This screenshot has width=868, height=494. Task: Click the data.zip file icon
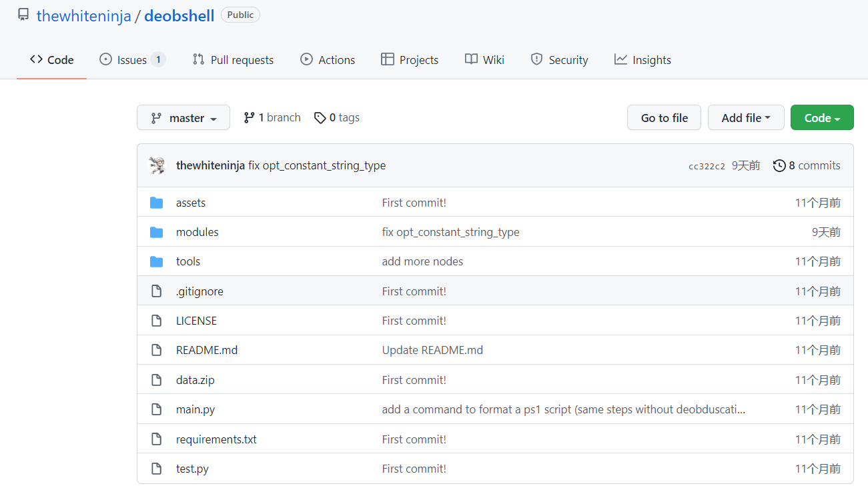[x=157, y=380]
